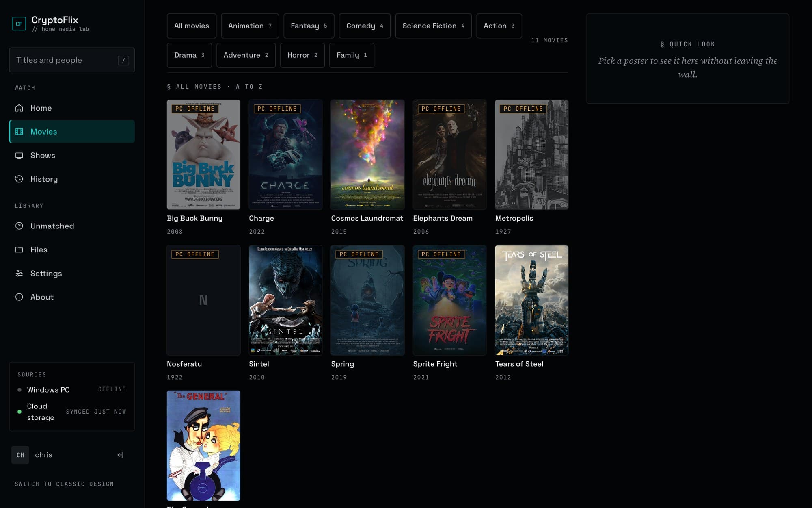812x508 pixels.
Task: Filter by Family genre
Action: [352, 55]
